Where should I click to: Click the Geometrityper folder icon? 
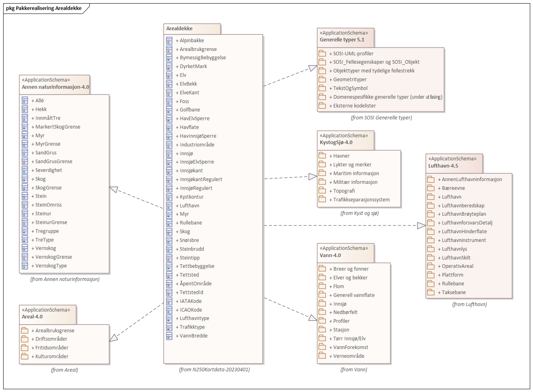point(322,79)
